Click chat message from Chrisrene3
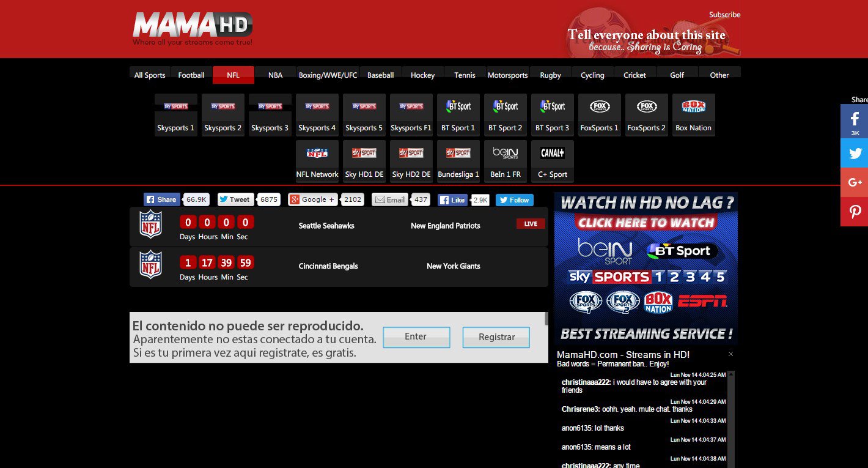Viewport: 868px width, 468px height. click(x=627, y=409)
